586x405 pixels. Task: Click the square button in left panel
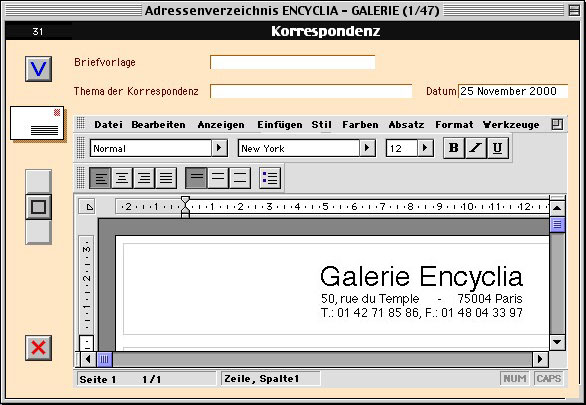point(38,207)
